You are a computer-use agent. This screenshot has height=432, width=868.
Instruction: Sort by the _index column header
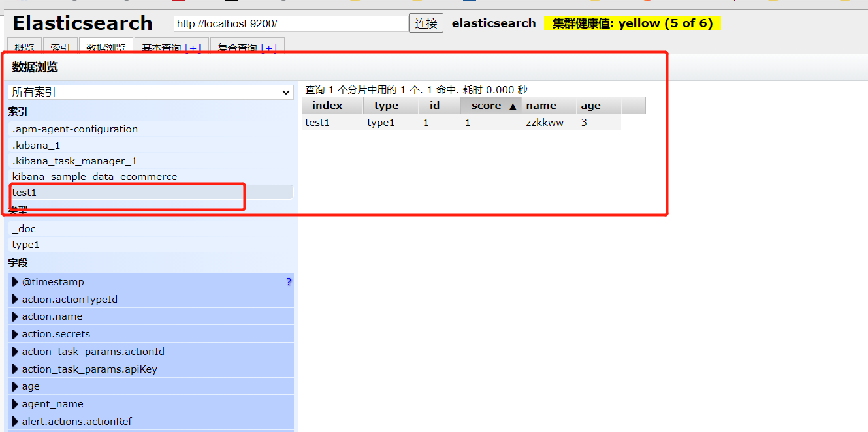point(332,106)
